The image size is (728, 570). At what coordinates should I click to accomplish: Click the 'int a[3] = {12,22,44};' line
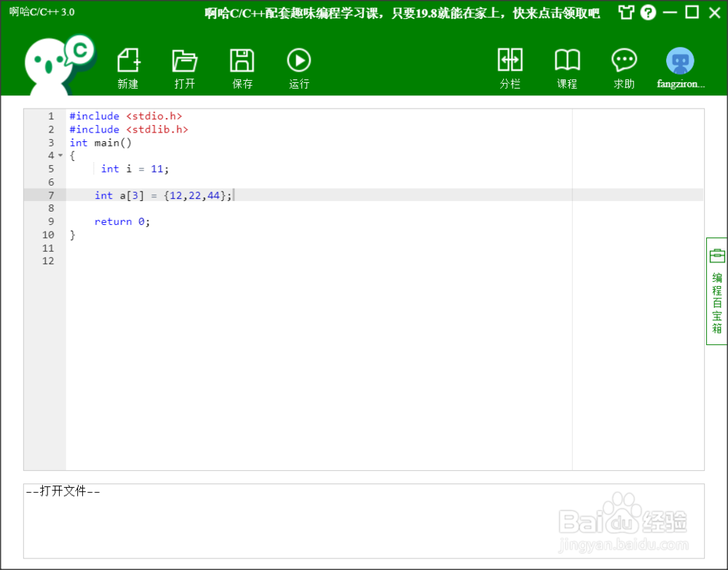(163, 195)
